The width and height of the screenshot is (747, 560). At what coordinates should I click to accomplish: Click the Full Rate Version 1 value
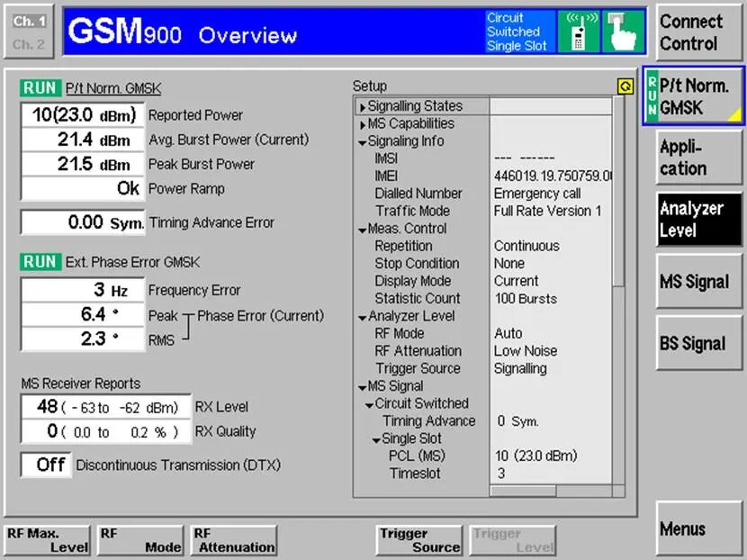point(547,211)
